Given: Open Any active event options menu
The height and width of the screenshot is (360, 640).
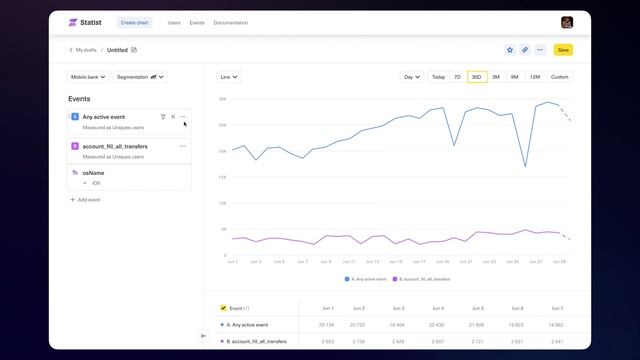Looking at the screenshot, I should point(183,117).
